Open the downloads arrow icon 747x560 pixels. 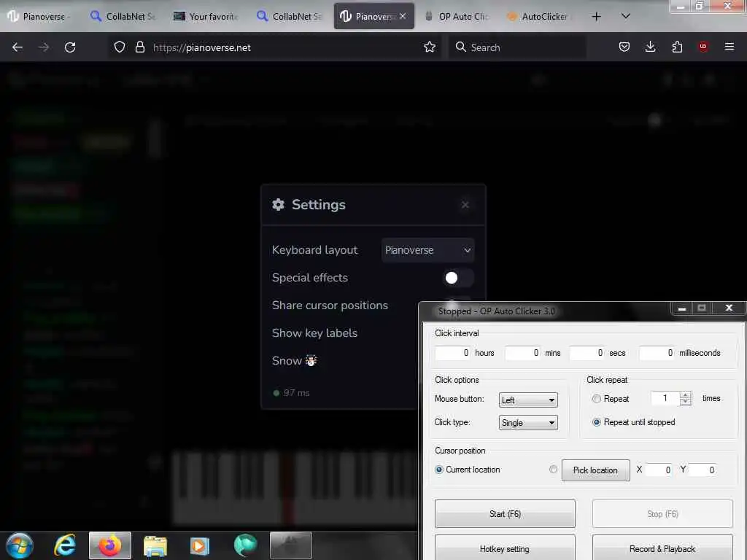(x=650, y=47)
